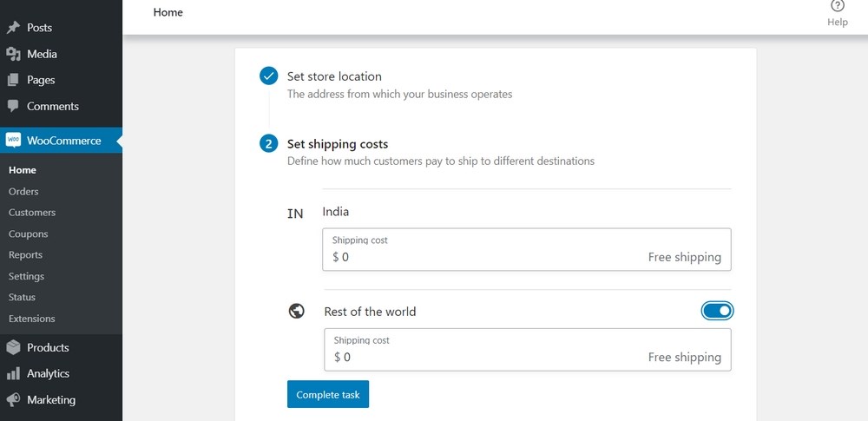The width and height of the screenshot is (868, 421).
Task: Open the Extensions submenu link
Action: 32,319
